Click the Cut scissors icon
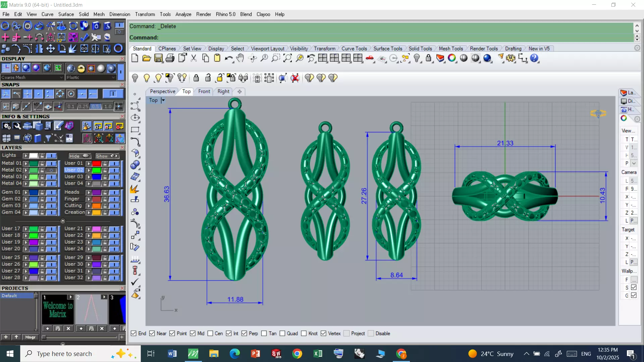 click(194, 58)
